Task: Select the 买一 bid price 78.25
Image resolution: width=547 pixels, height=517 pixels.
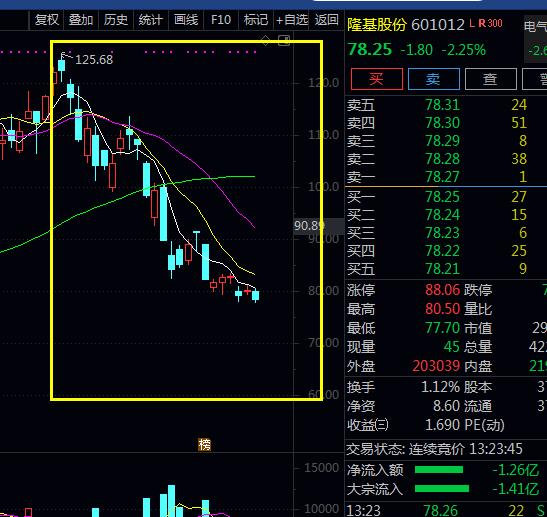Action: coord(442,197)
